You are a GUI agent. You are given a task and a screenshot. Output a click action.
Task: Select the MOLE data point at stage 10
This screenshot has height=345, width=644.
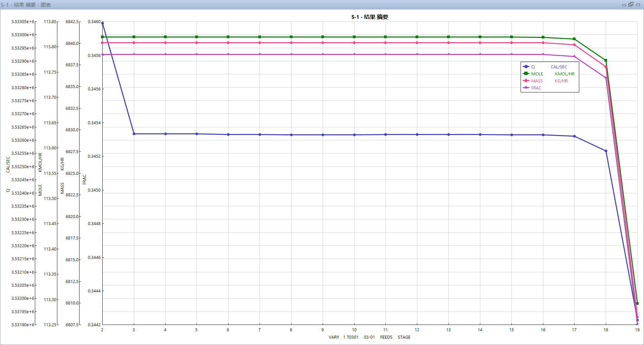(354, 37)
